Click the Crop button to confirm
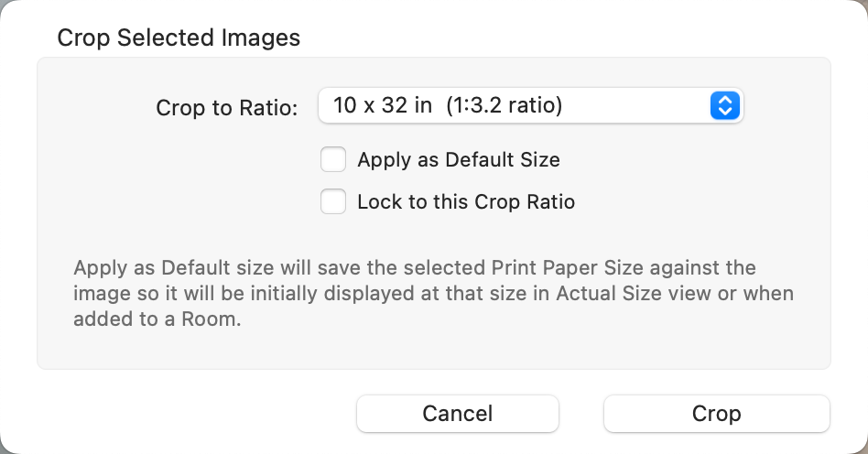 pyautogui.click(x=716, y=414)
